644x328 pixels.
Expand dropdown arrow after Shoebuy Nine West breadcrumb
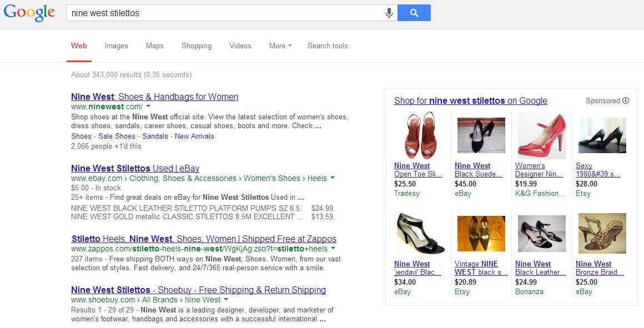225,300
